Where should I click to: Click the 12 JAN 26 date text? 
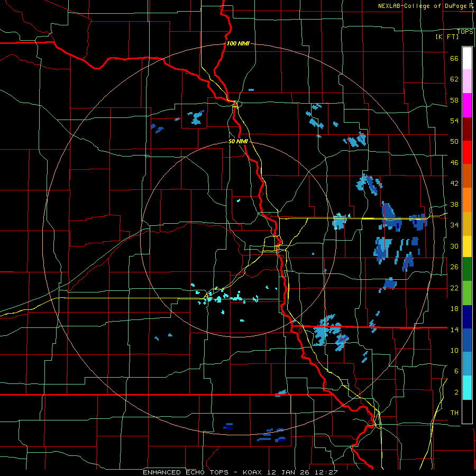[288, 472]
